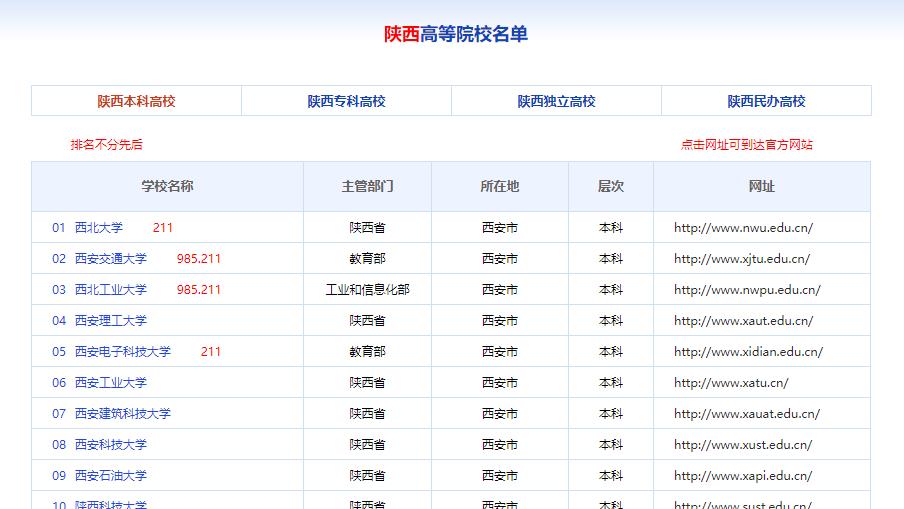Click the 网址 column header
Viewport: 904px width, 509px height.
(x=762, y=186)
